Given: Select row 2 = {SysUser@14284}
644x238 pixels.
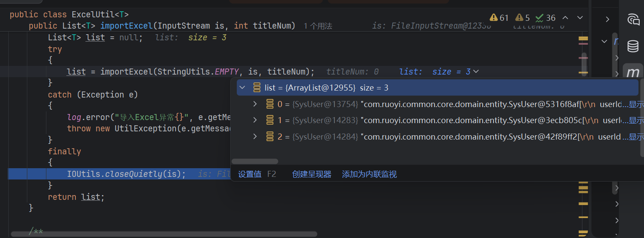Looking at the screenshot, I should pos(438,137).
